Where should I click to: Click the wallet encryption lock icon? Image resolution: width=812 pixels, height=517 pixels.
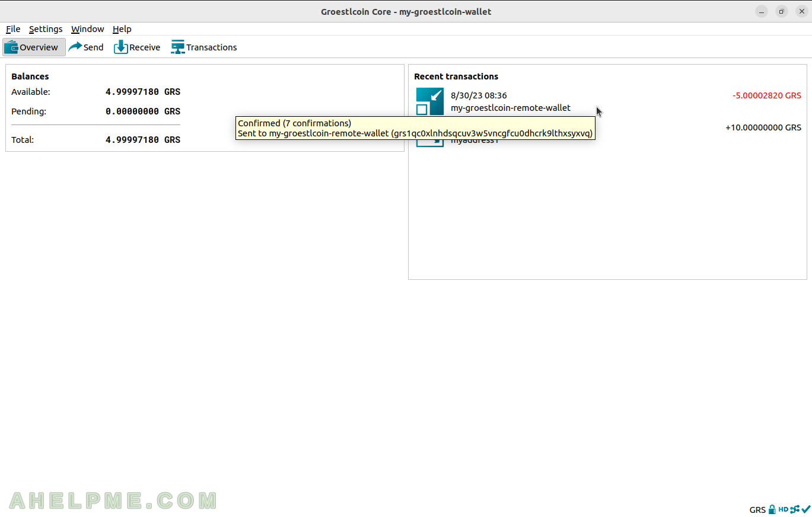point(772,509)
